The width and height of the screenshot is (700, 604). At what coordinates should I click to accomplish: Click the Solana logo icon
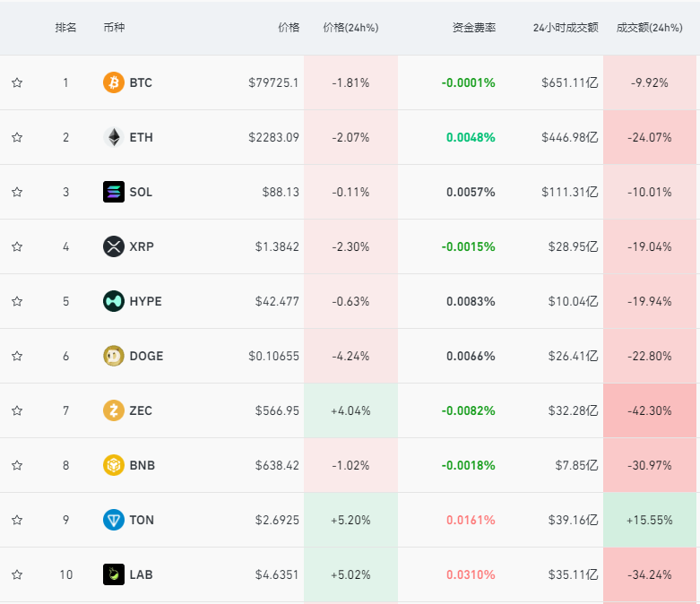click(x=114, y=192)
